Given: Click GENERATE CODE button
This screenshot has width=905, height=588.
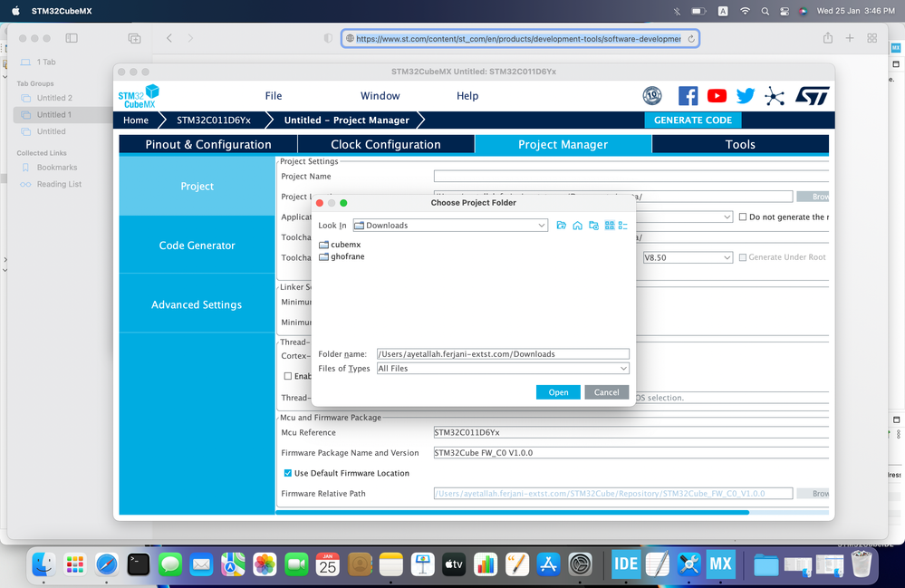Looking at the screenshot, I should click(x=693, y=120).
